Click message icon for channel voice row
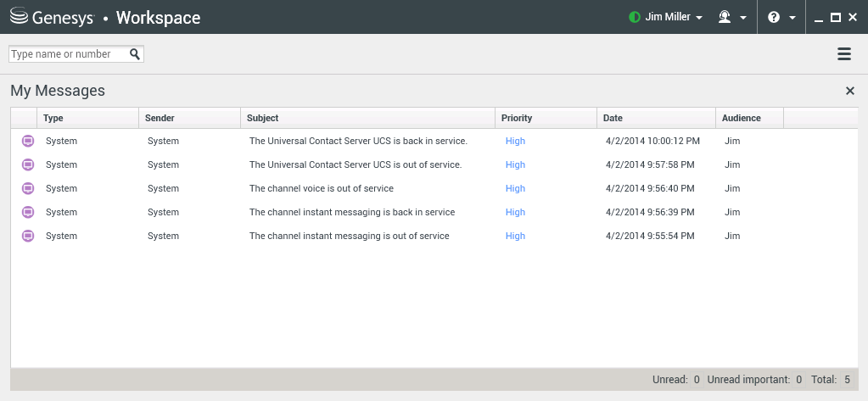Viewport: 868px width, 401px height. [x=27, y=188]
